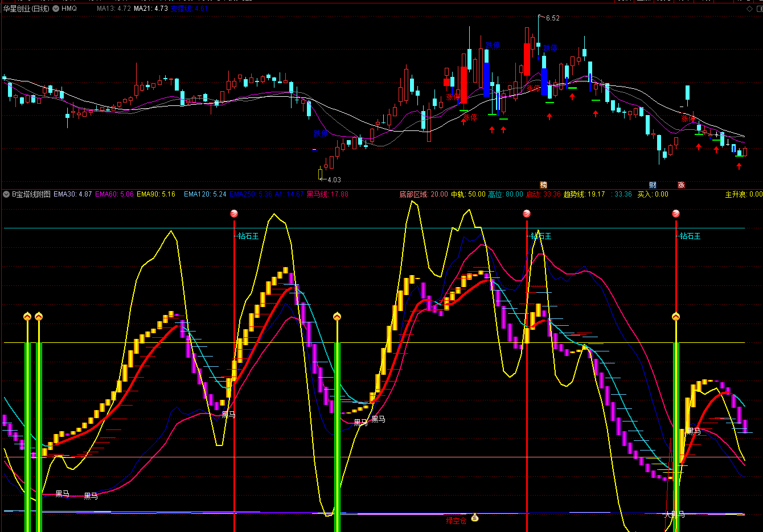Screen dimensions: 763x532
Task: Click the 趋势线 trend line label
Action: 584,194
